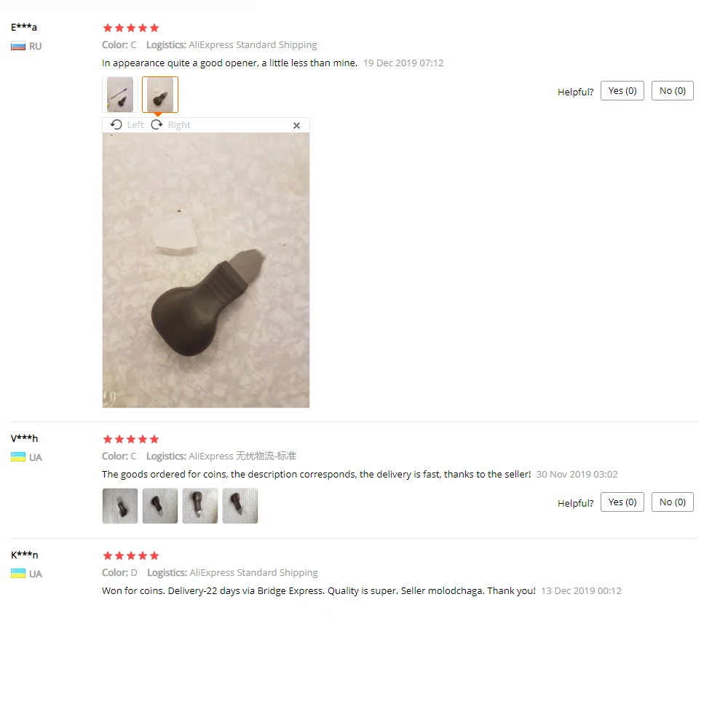Click the five-star rating on K***n's review

pos(131,555)
